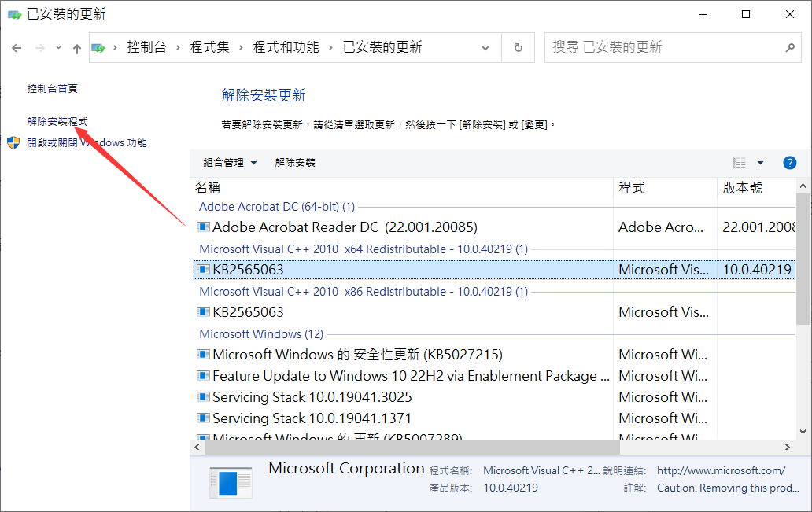
Task: Click the Microsoft Corporation details thumbnail
Action: coord(231,482)
